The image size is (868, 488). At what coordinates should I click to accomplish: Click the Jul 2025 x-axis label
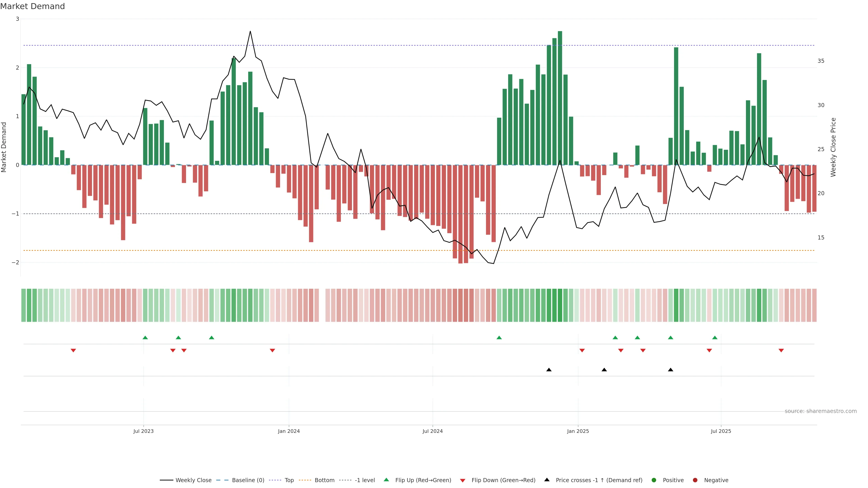[x=721, y=431]
